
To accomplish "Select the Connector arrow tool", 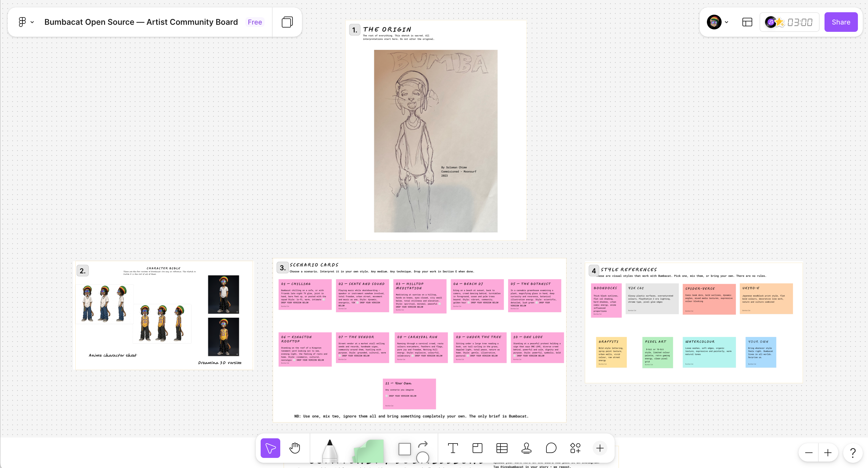I will (x=423, y=444).
